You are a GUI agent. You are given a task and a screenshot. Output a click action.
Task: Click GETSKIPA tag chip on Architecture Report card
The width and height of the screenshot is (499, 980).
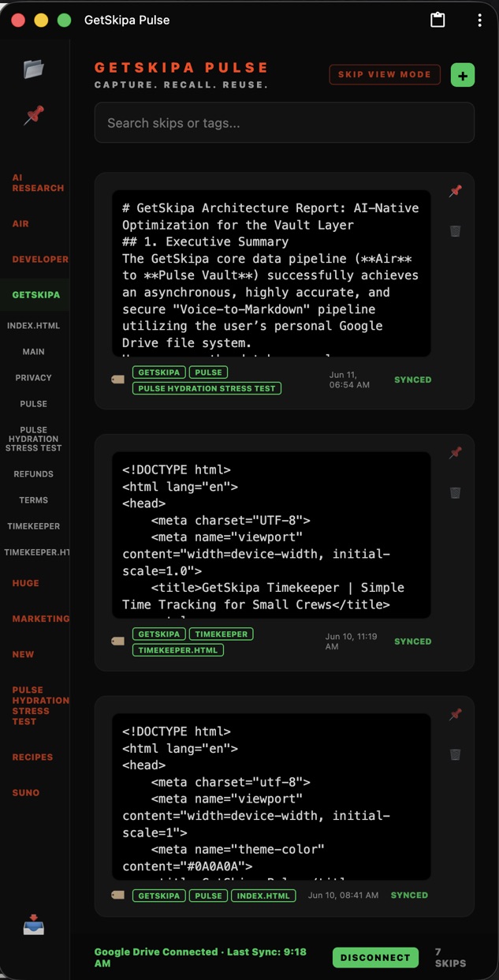[159, 372]
